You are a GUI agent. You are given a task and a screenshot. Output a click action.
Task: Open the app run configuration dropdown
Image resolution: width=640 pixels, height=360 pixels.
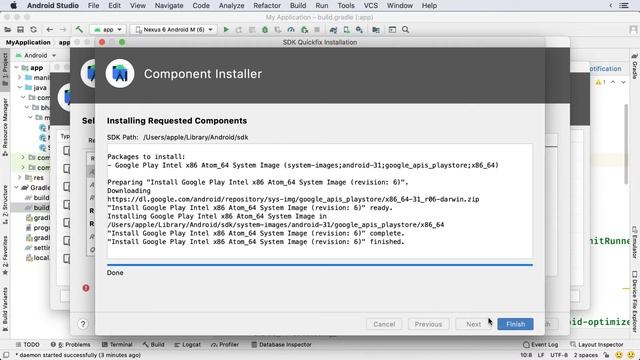[x=108, y=29]
